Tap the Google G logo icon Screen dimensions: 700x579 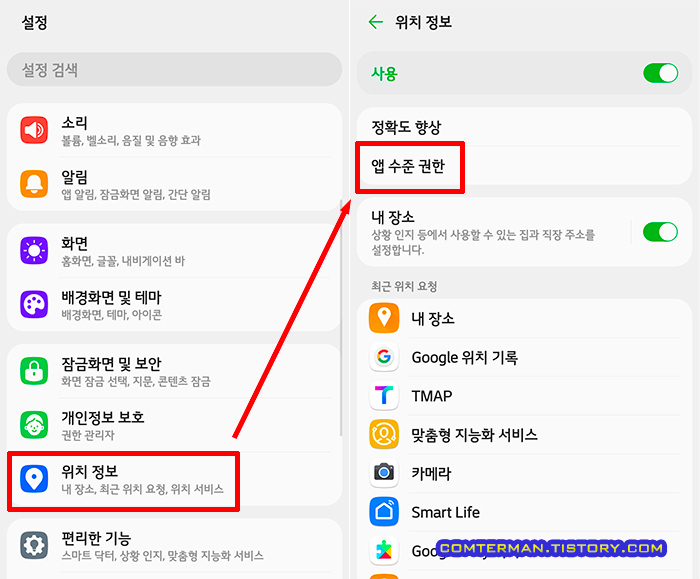(384, 357)
